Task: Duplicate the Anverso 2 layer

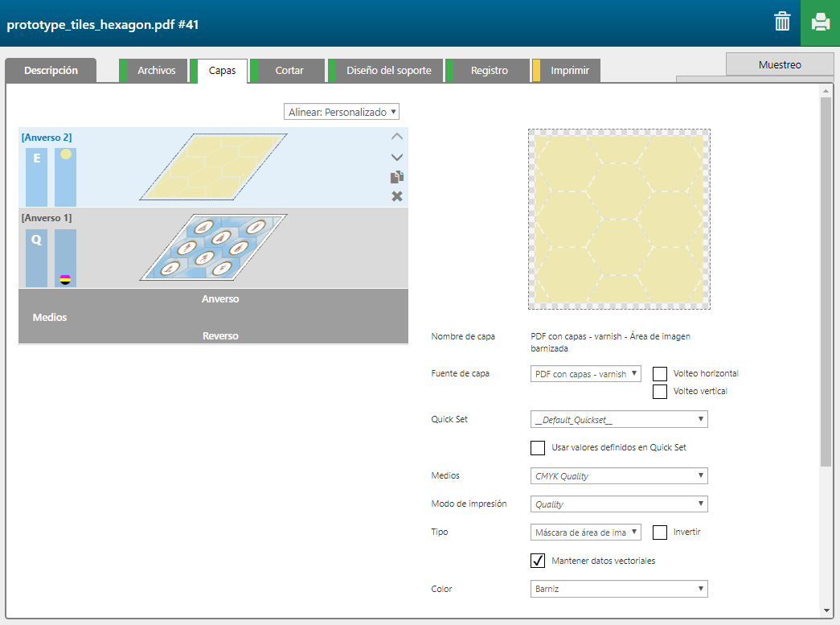Action: click(x=397, y=177)
